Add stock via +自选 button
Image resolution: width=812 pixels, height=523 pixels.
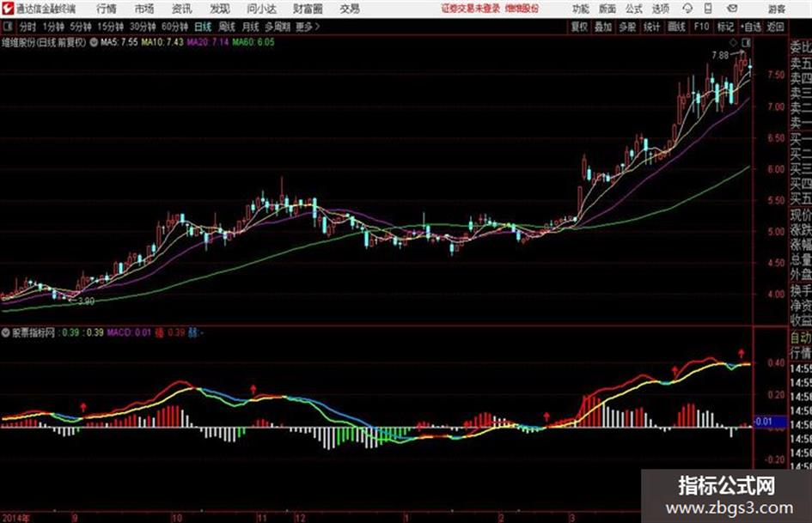[750, 27]
